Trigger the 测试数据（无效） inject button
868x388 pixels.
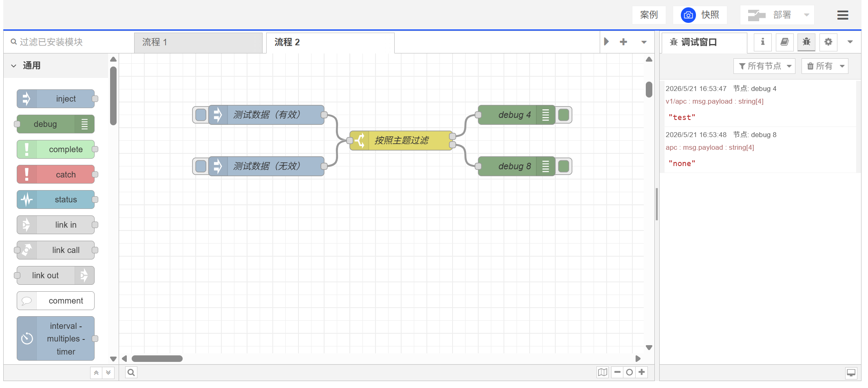[x=201, y=166]
